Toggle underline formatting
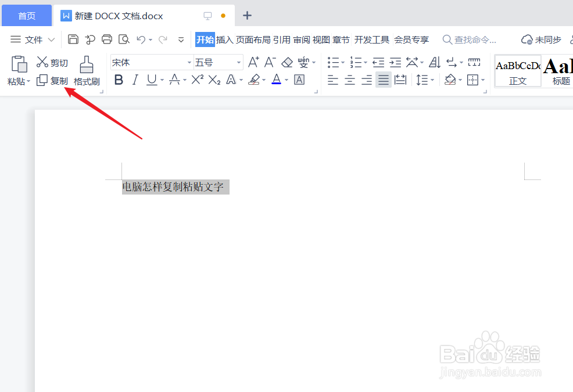 [x=151, y=80]
